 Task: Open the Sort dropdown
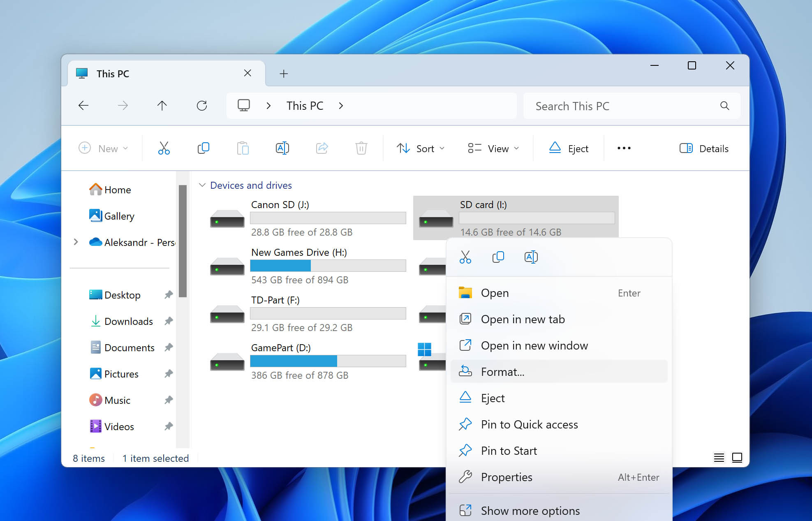pos(420,148)
